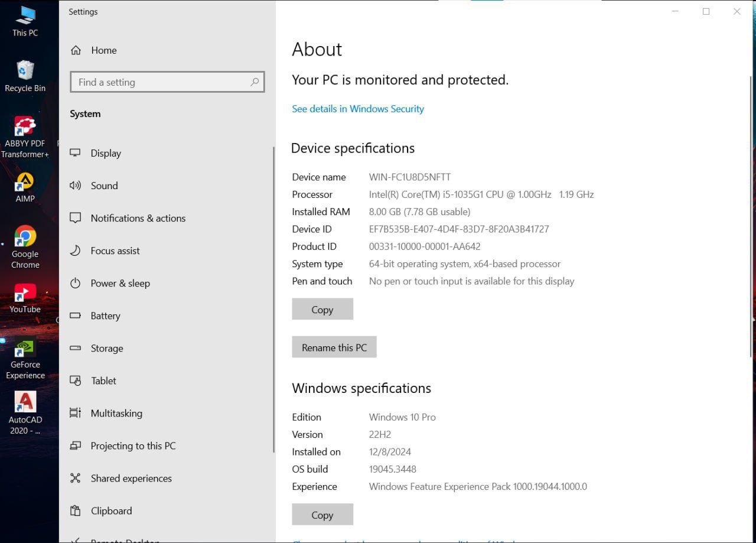Go to Settings Home
The height and width of the screenshot is (543, 756).
click(x=167, y=50)
